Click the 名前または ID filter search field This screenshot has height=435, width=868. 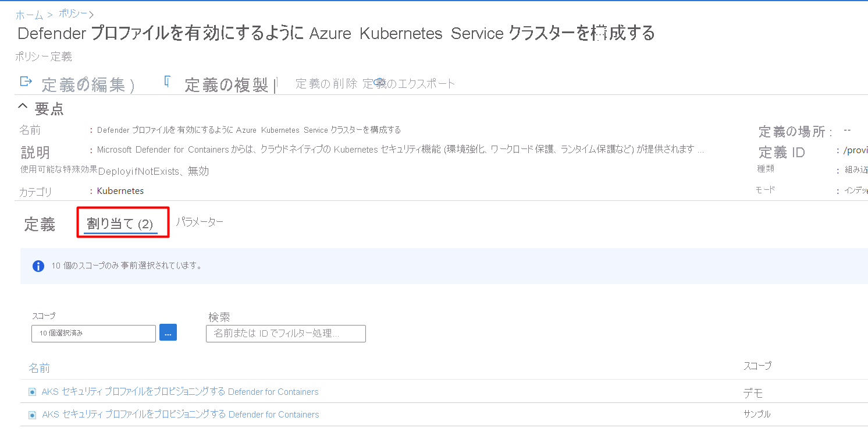pos(286,334)
